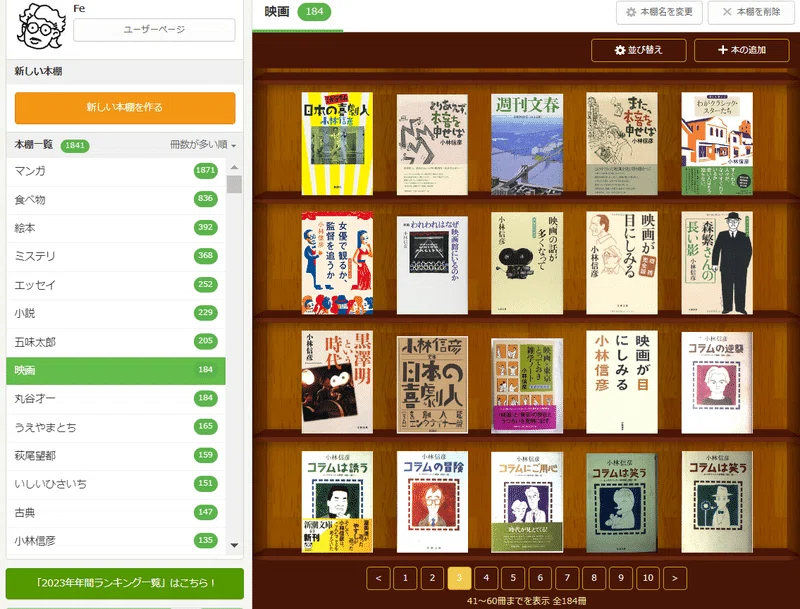Image resolution: width=800 pixels, height=609 pixels.
Task: Open the コラムは誘う book cover
Action: (x=337, y=502)
